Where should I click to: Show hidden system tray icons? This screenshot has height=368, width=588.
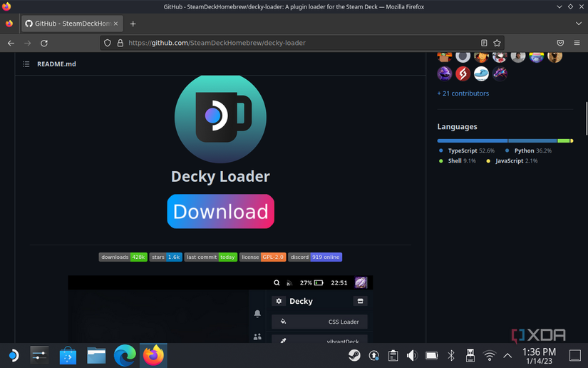(507, 355)
